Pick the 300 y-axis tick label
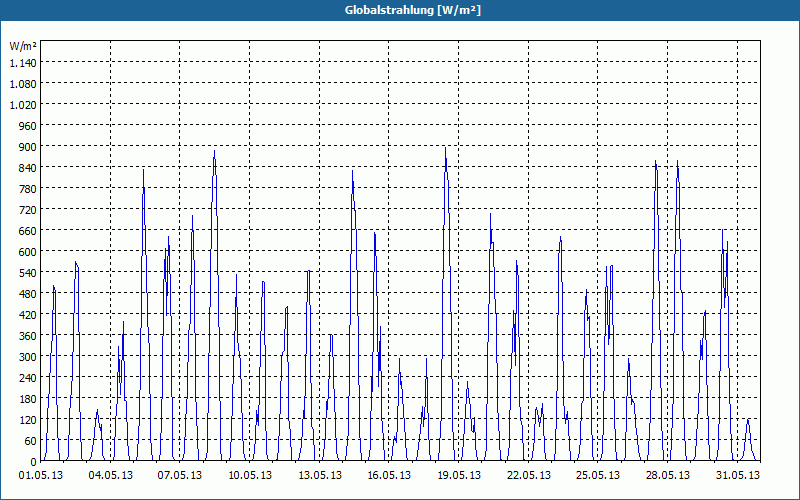 (x=28, y=357)
